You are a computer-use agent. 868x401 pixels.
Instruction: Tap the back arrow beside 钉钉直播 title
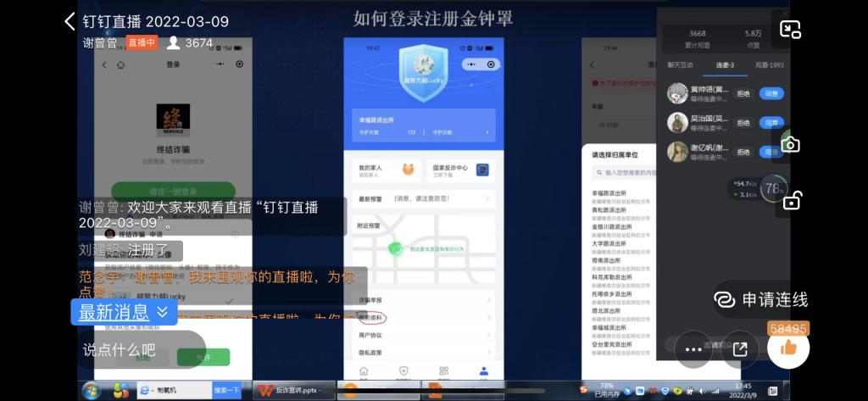click(70, 21)
